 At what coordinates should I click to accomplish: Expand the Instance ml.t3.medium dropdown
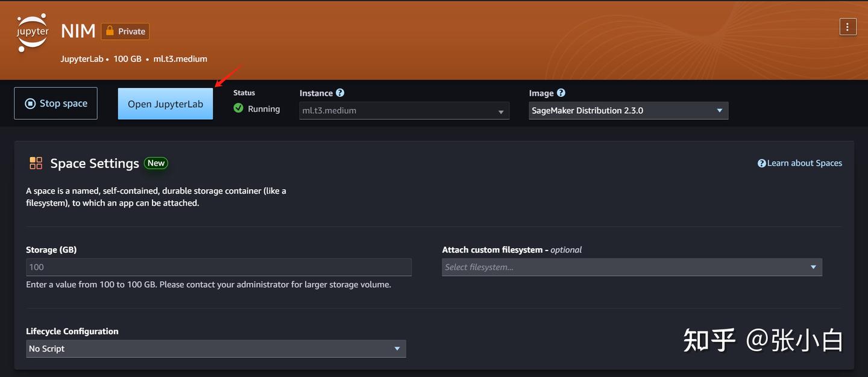coord(404,111)
